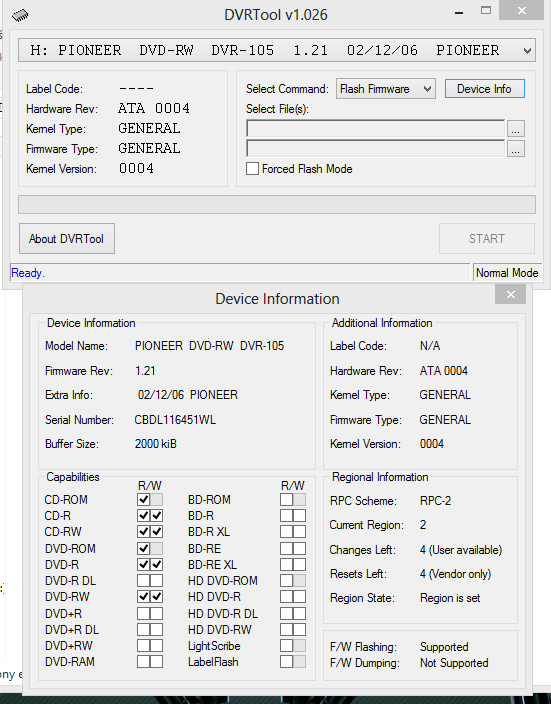Screen dimensions: 551x704
Task: Toggle DVD-R DL read checkbox
Action: pyautogui.click(x=144, y=581)
